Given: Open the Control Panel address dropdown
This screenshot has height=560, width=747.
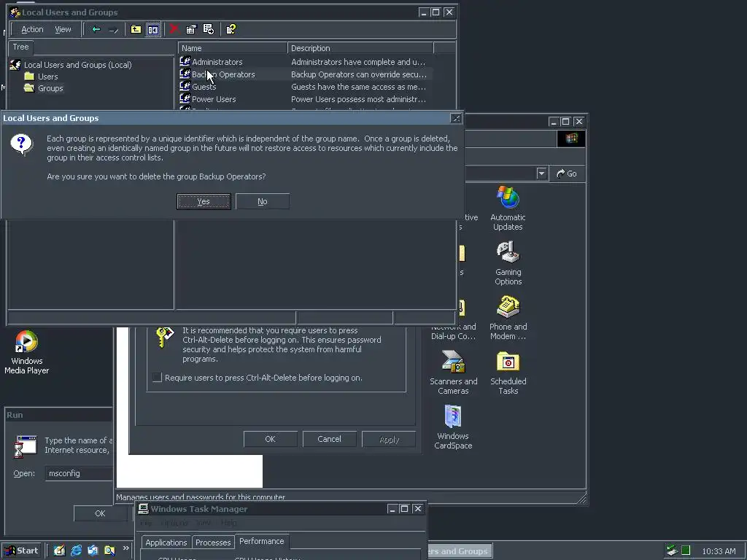Looking at the screenshot, I should (x=541, y=174).
